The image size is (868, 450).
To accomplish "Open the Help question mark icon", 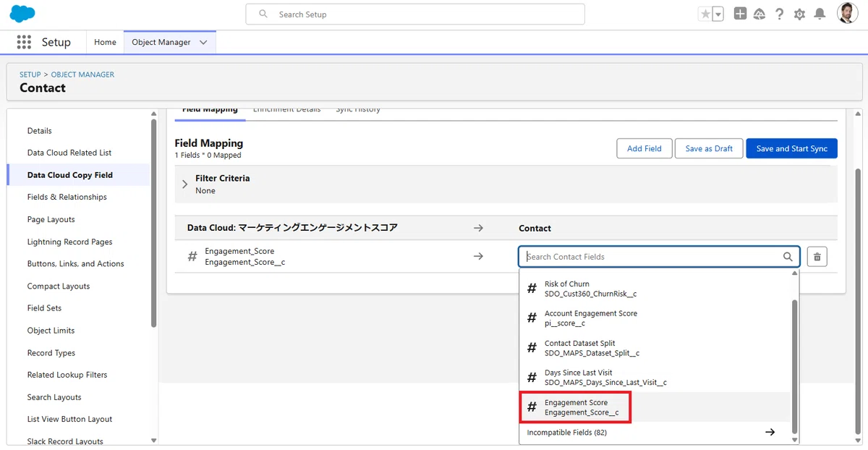I will point(779,14).
